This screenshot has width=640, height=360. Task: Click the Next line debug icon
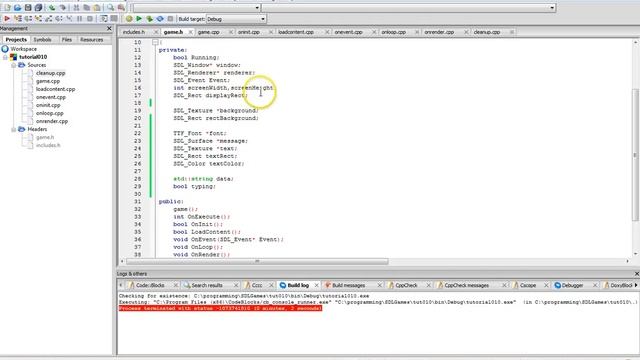[28, 19]
